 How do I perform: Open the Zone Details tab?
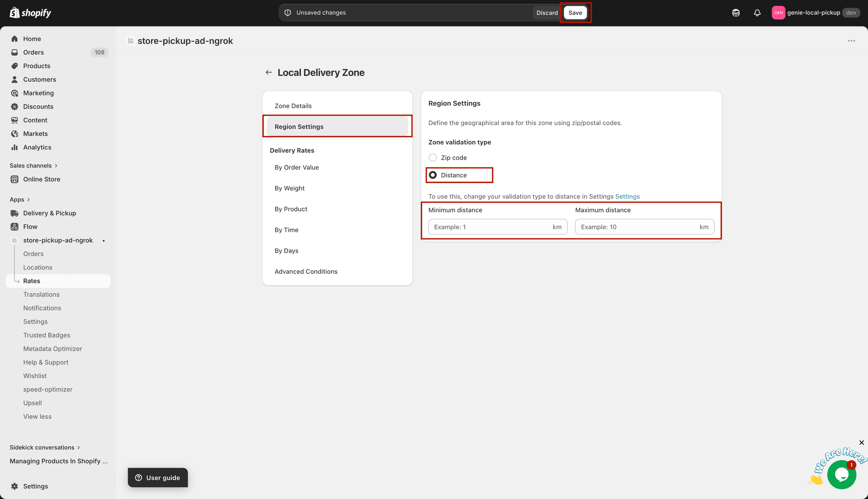337,106
